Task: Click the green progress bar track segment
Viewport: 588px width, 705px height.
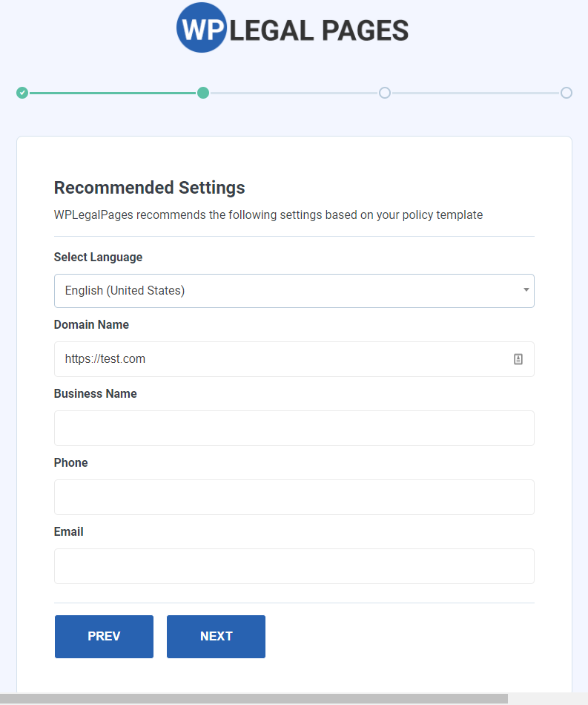Action: (x=111, y=93)
